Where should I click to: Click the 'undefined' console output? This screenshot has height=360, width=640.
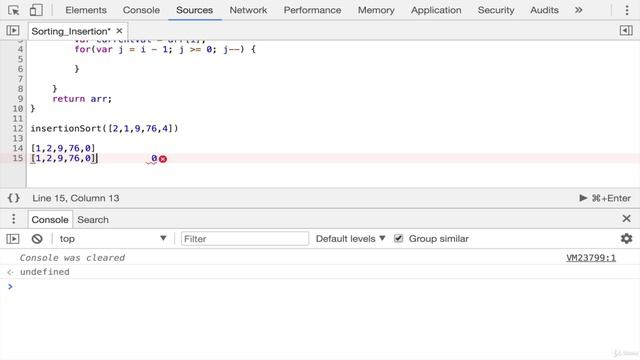[x=44, y=272]
